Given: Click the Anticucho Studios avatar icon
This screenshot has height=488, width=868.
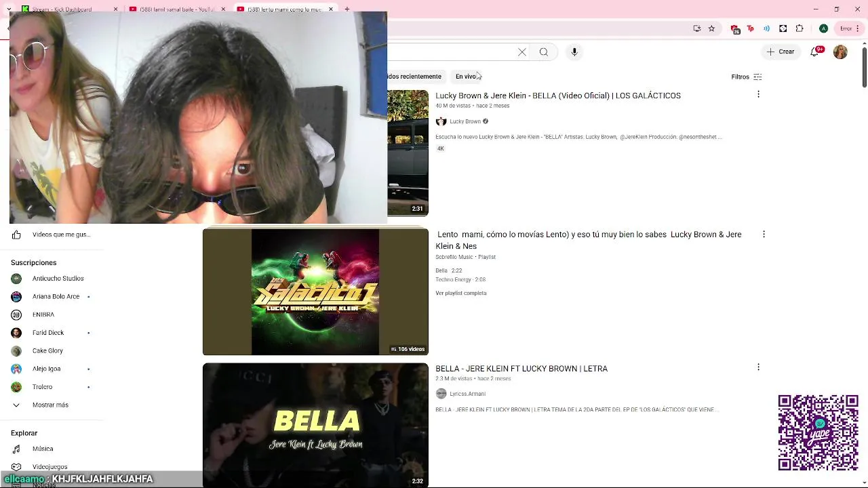Looking at the screenshot, I should 16,279.
